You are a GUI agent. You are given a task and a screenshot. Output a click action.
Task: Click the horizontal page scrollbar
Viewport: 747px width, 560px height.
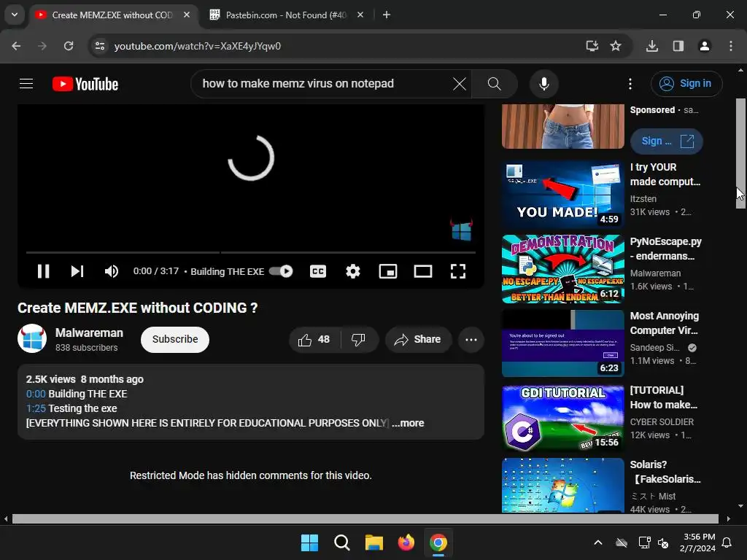point(365,518)
